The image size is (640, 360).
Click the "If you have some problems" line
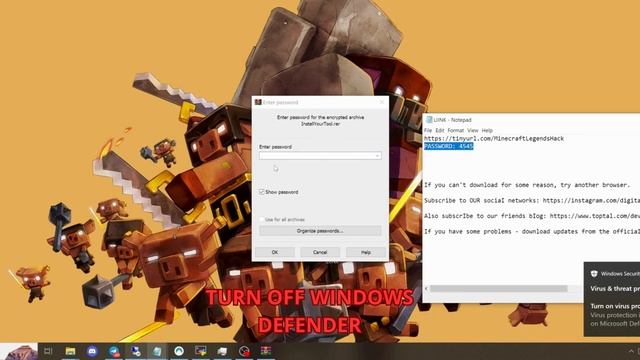click(x=532, y=231)
